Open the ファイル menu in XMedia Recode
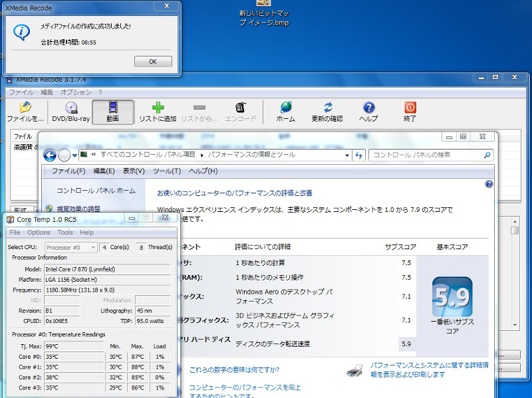 (x=21, y=92)
